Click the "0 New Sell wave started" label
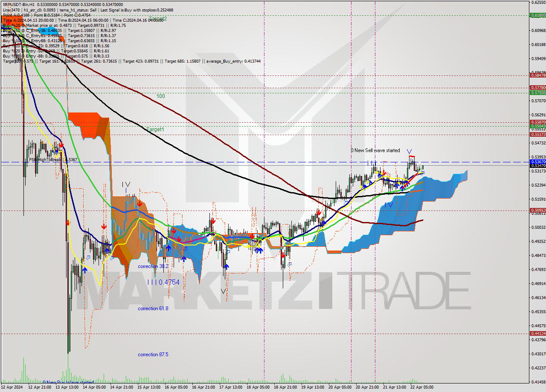546x392 pixels. [x=375, y=150]
